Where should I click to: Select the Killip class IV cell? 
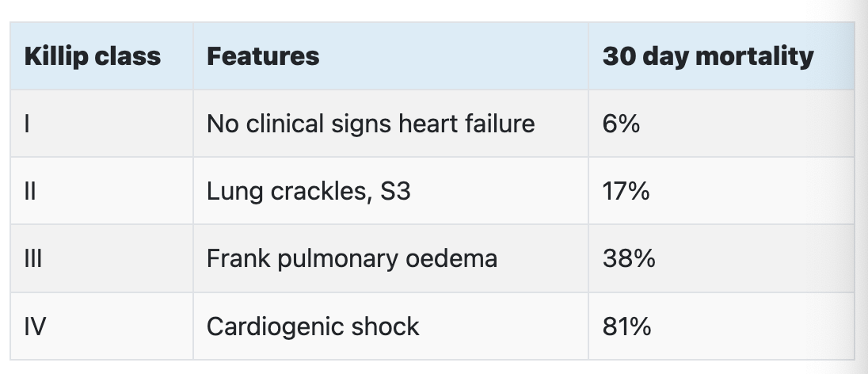(102, 326)
